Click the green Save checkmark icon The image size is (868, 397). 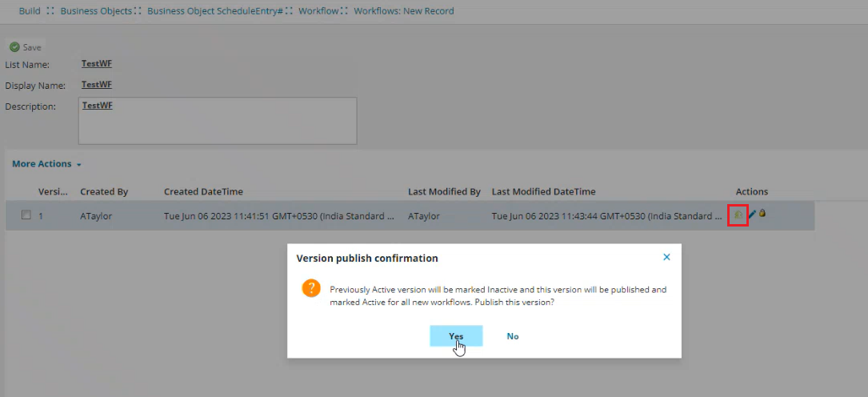[x=15, y=47]
